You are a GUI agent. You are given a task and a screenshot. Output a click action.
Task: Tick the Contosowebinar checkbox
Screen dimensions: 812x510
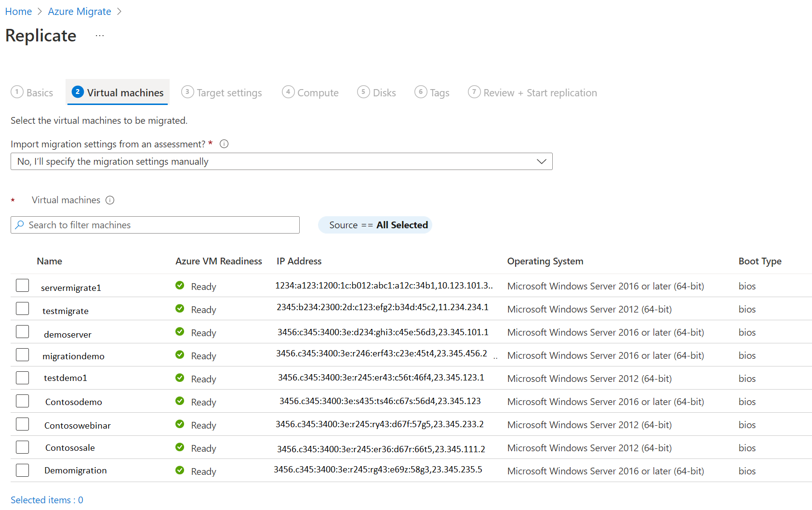click(22, 424)
